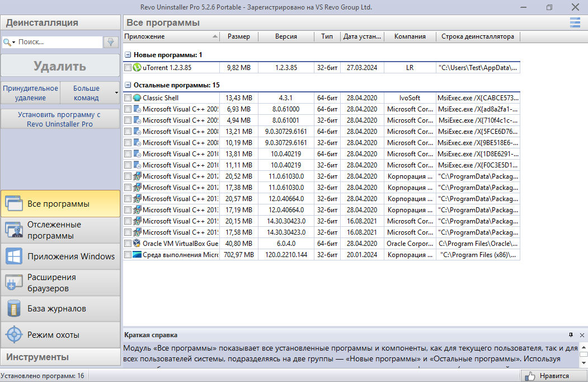Check the Visual C++ 11,11 MB row checkbox

point(128,165)
